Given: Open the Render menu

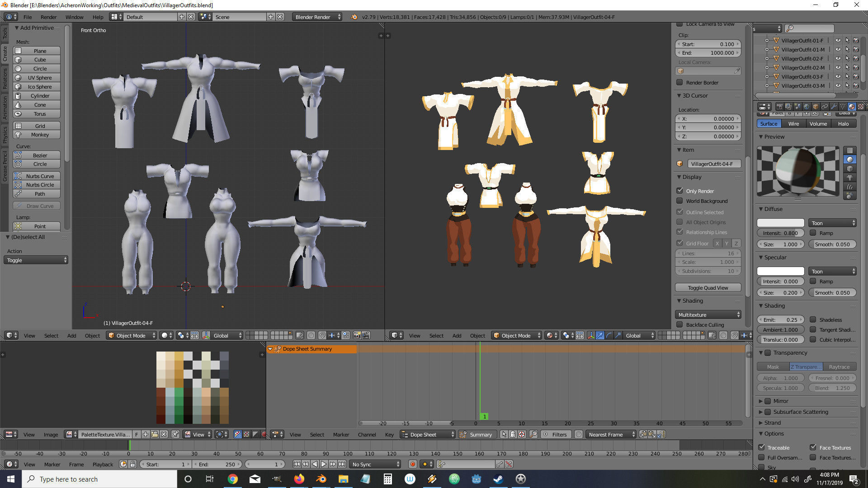Looking at the screenshot, I should [x=48, y=17].
